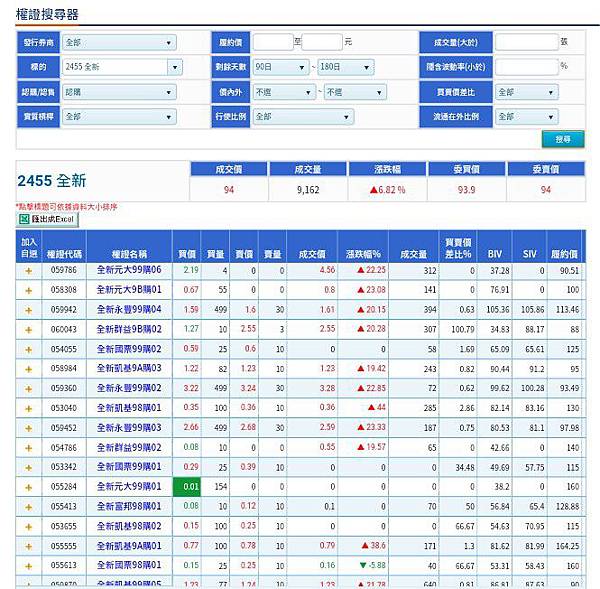Viewport: 600px width, 589px height.
Task: Add warrant 058984 to watchlist plus icon
Action: (29, 369)
